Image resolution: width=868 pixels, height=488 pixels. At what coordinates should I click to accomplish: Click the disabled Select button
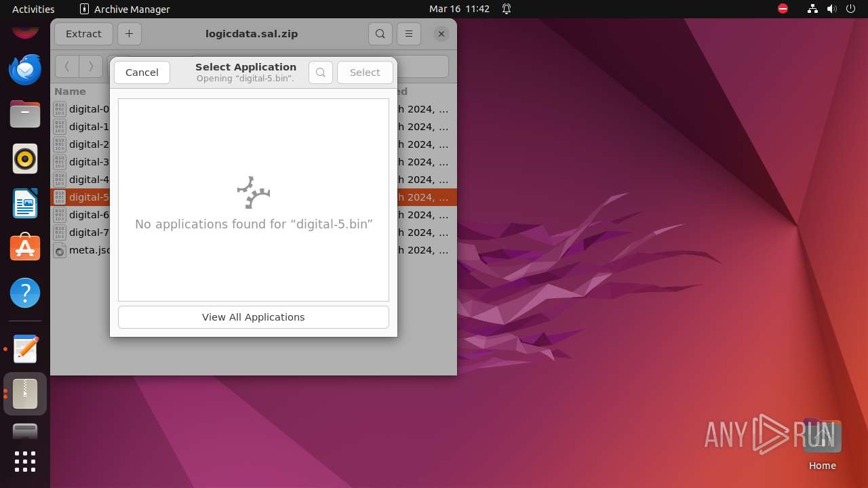coord(365,73)
